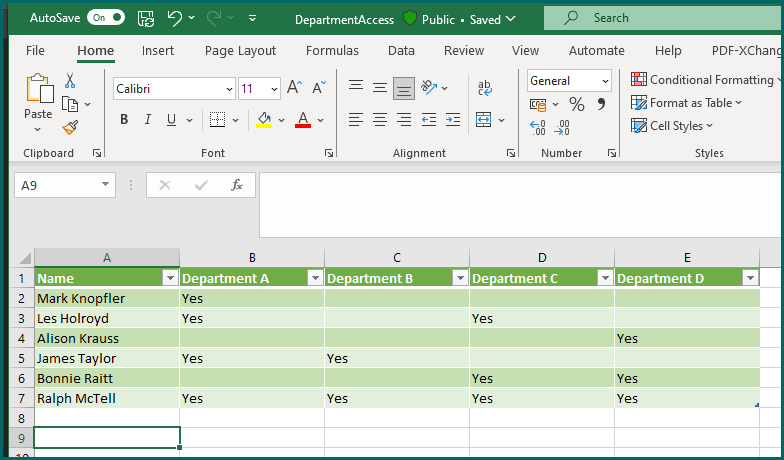The height and width of the screenshot is (460, 784).
Task: Switch to the View tab
Action: pyautogui.click(x=525, y=50)
